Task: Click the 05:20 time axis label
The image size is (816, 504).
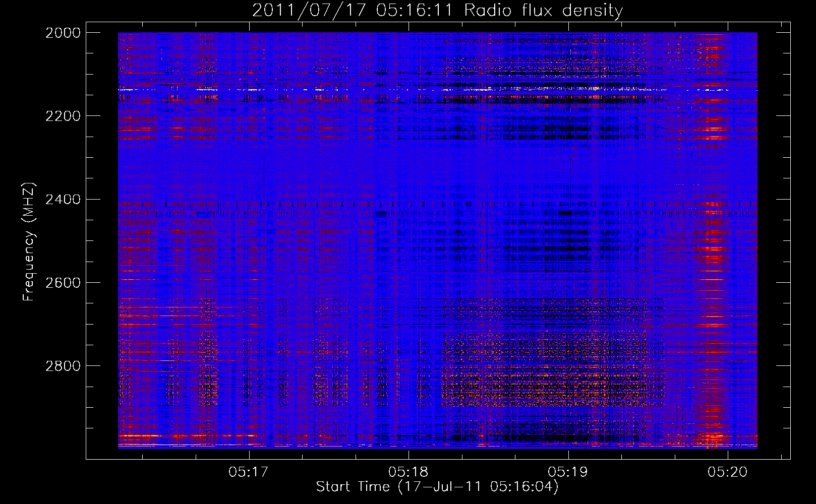Action: point(727,472)
